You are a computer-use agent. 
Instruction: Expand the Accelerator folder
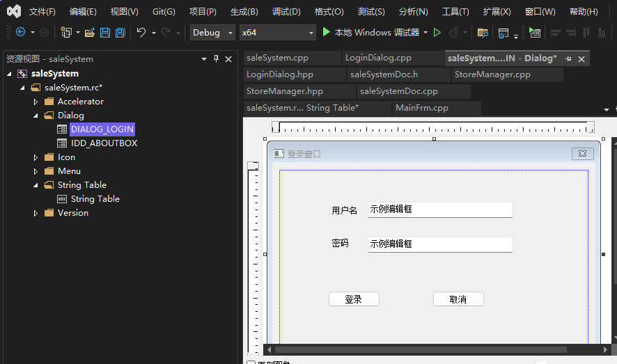coord(36,102)
